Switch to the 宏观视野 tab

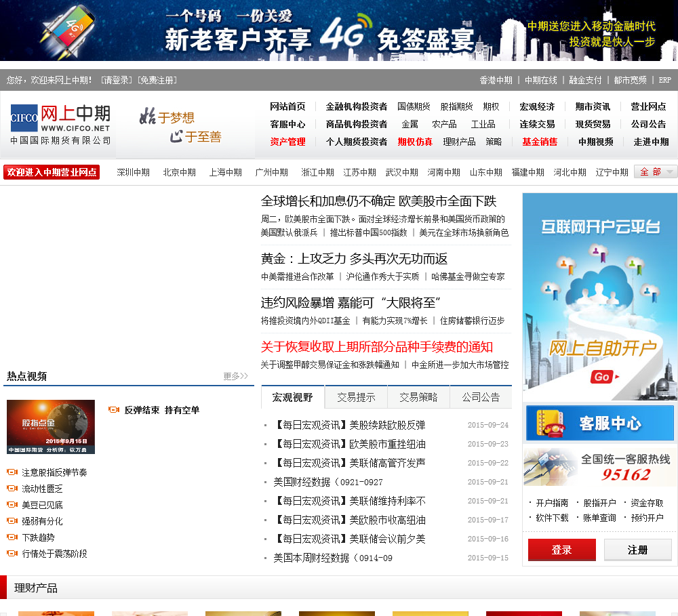[x=293, y=397]
